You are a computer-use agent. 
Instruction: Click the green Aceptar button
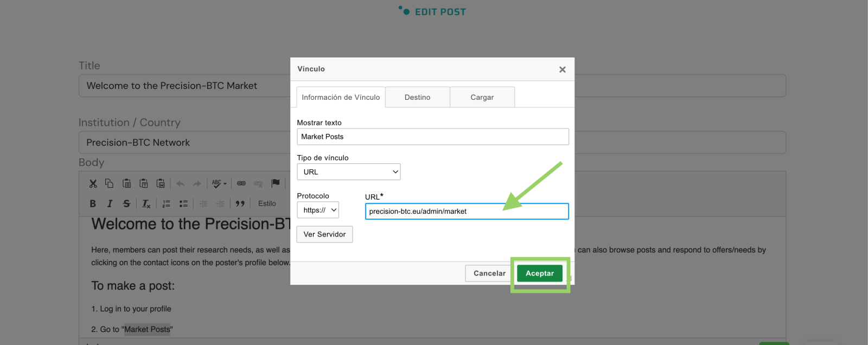(x=539, y=273)
